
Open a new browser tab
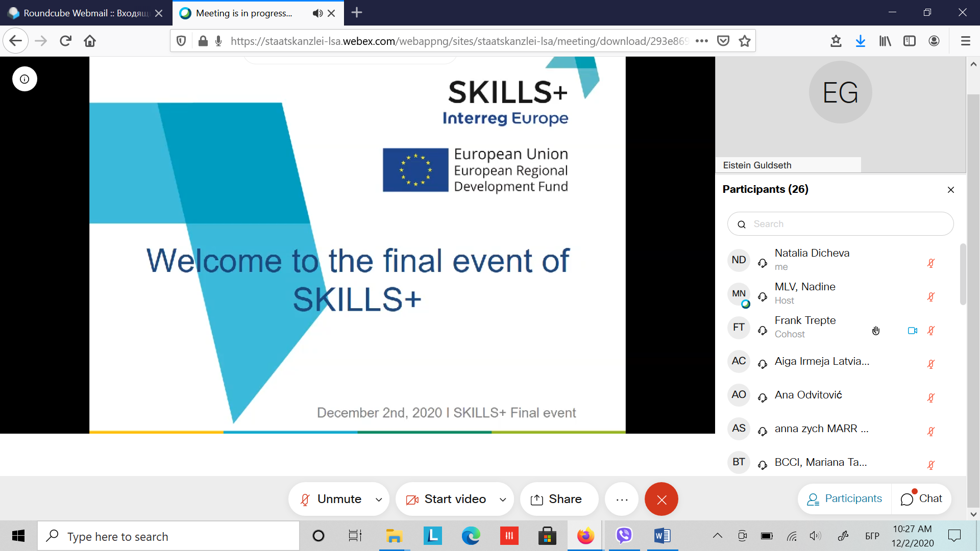tap(357, 13)
